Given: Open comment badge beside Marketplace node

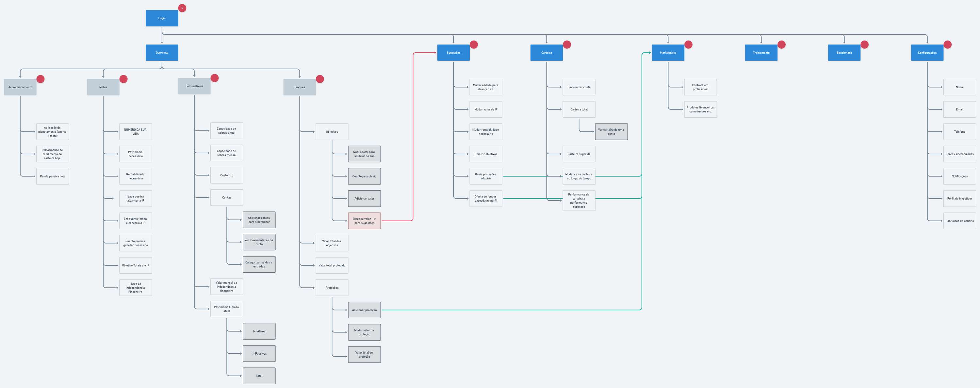Looking at the screenshot, I should click(x=688, y=44).
